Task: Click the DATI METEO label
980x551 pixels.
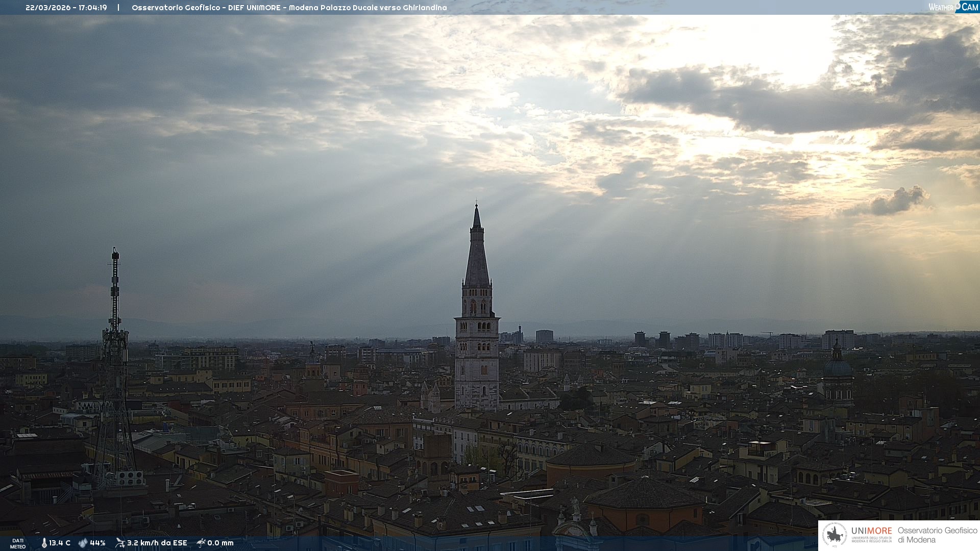Action: (x=18, y=543)
